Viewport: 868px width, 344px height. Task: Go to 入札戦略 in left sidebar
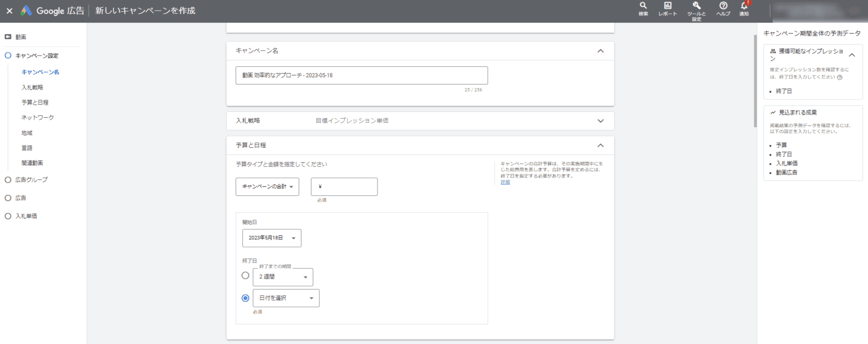32,88
